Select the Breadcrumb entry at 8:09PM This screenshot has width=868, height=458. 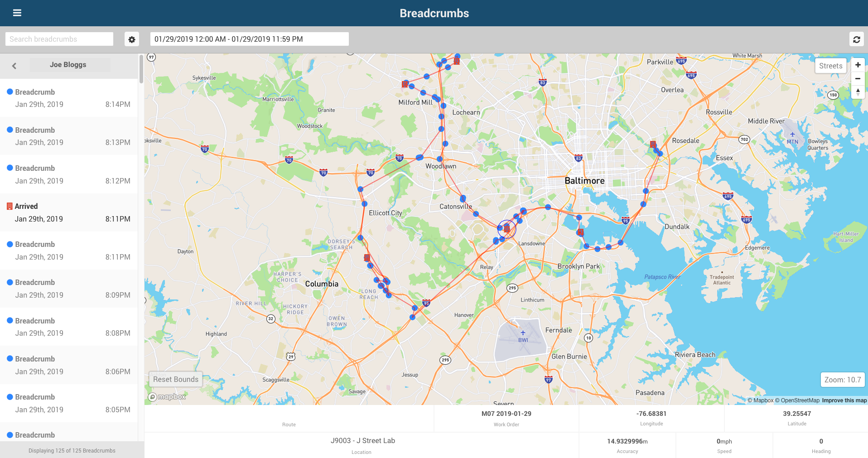pyautogui.click(x=69, y=289)
